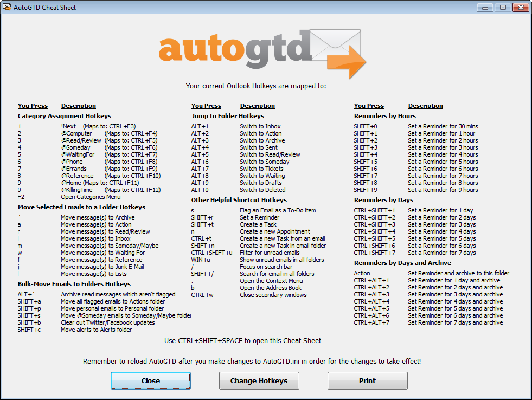Print the cheat sheet
Image resolution: width=532 pixels, height=400 pixels.
368,380
